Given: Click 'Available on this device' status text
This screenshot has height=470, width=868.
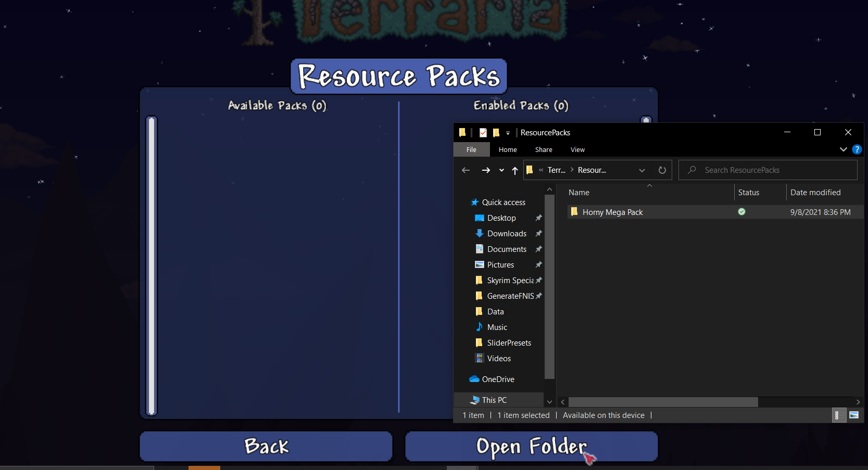Looking at the screenshot, I should pos(603,415).
